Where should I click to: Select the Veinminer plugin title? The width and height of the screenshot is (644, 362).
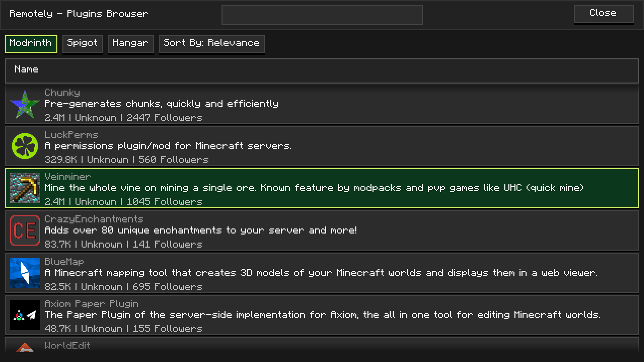pyautogui.click(x=68, y=177)
